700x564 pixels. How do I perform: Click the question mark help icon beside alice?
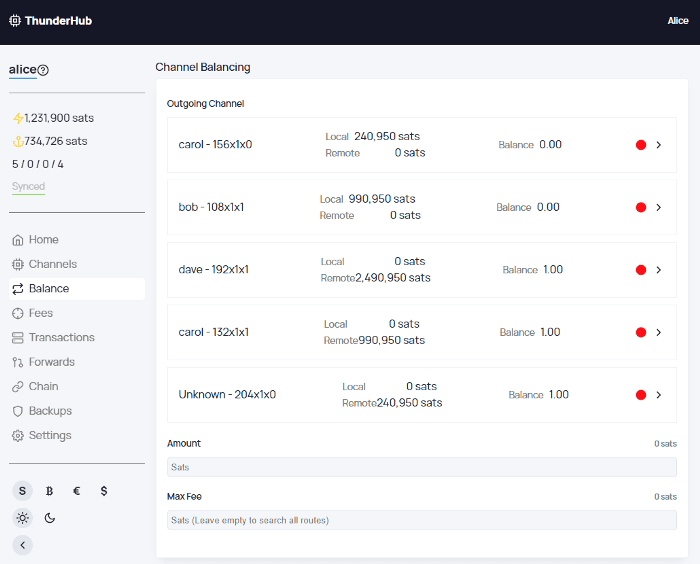[x=43, y=70]
